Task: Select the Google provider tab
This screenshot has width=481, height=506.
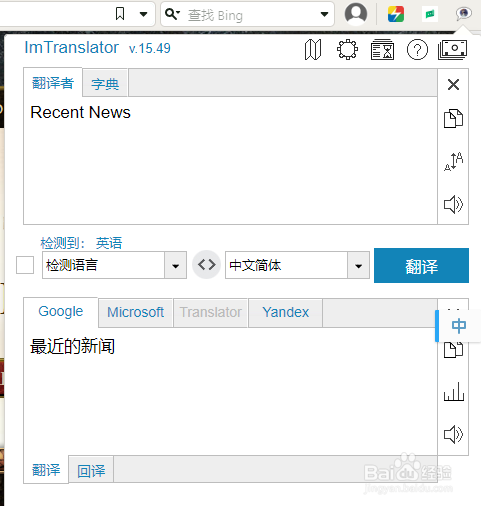Action: point(61,311)
